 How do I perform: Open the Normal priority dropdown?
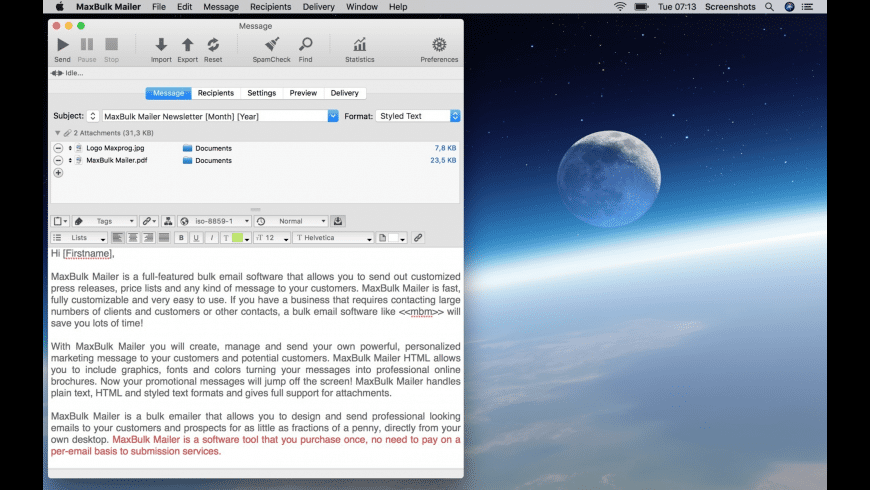(x=291, y=221)
